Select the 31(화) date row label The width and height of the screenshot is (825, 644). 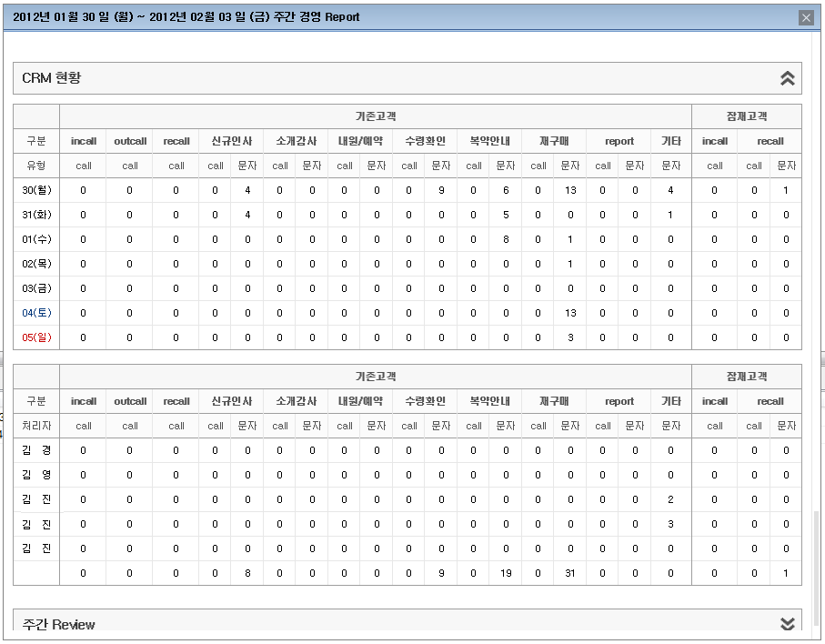click(36, 215)
